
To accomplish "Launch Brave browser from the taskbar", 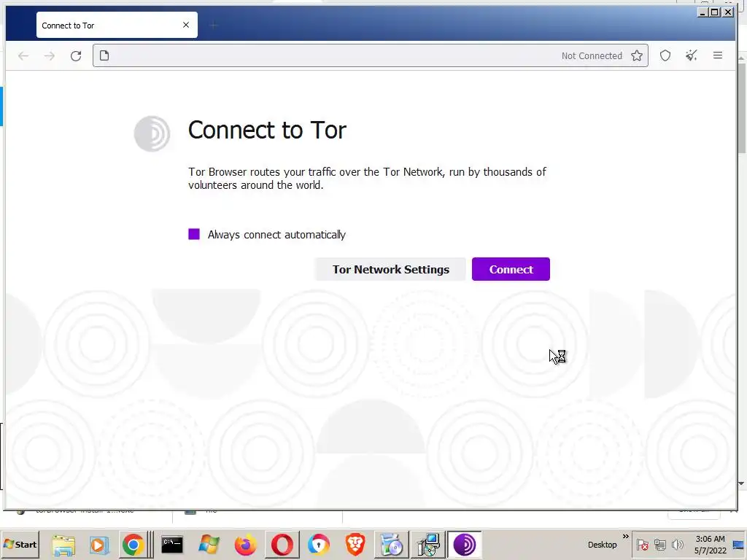I will pos(355,545).
